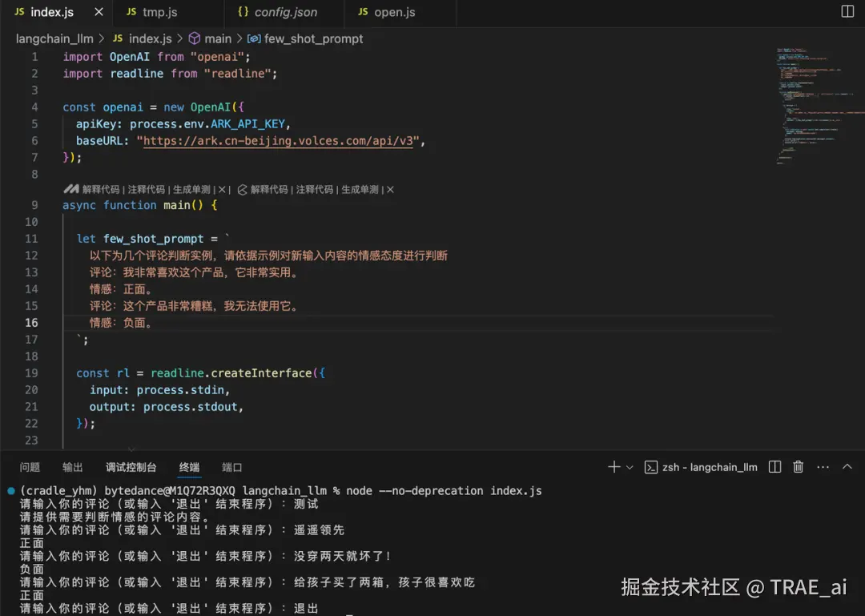Open the ark baseURL hyperlink in code
The height and width of the screenshot is (616, 865).
(x=276, y=140)
